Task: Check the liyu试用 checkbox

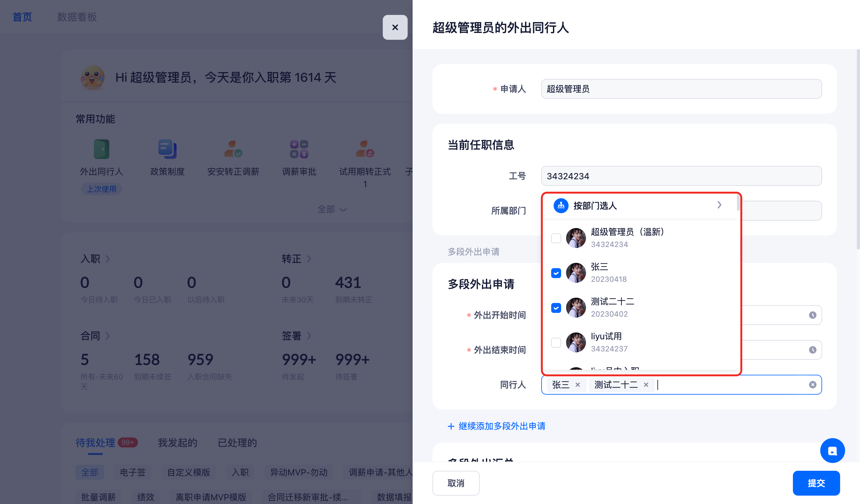Action: coord(556,343)
